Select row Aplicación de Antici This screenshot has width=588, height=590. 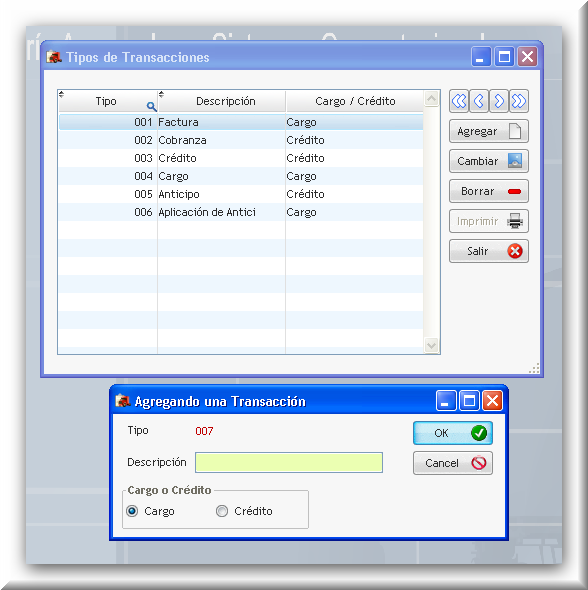241,212
